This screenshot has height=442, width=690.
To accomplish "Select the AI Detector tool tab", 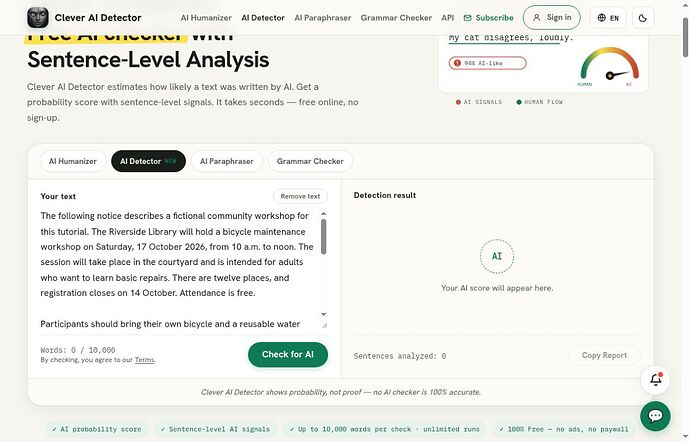I will (148, 161).
